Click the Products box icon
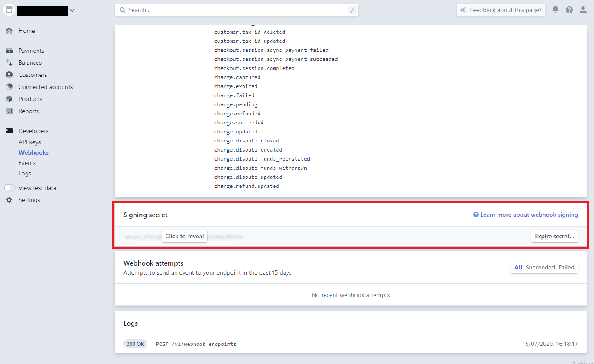Image resolution: width=594 pixels, height=364 pixels. tap(9, 99)
